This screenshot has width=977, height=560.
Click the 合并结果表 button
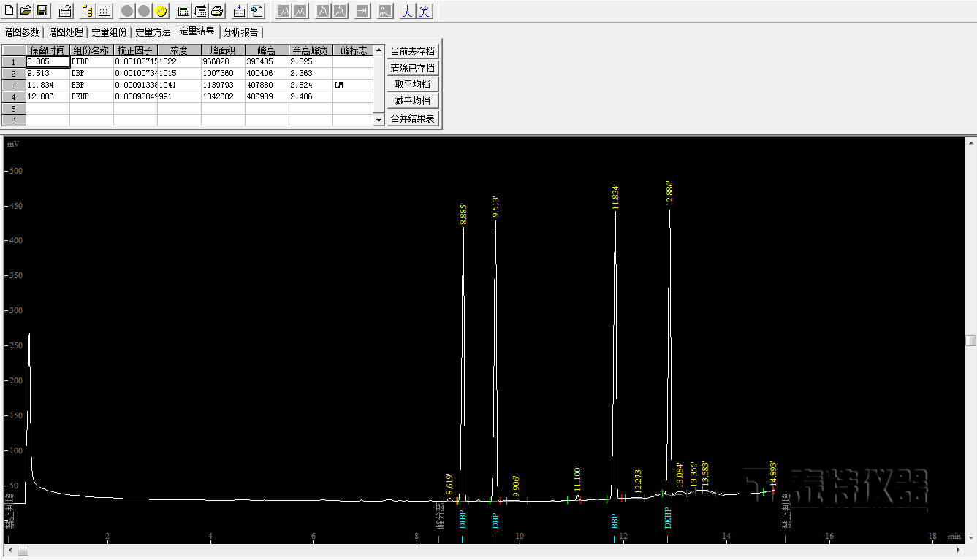tap(413, 118)
